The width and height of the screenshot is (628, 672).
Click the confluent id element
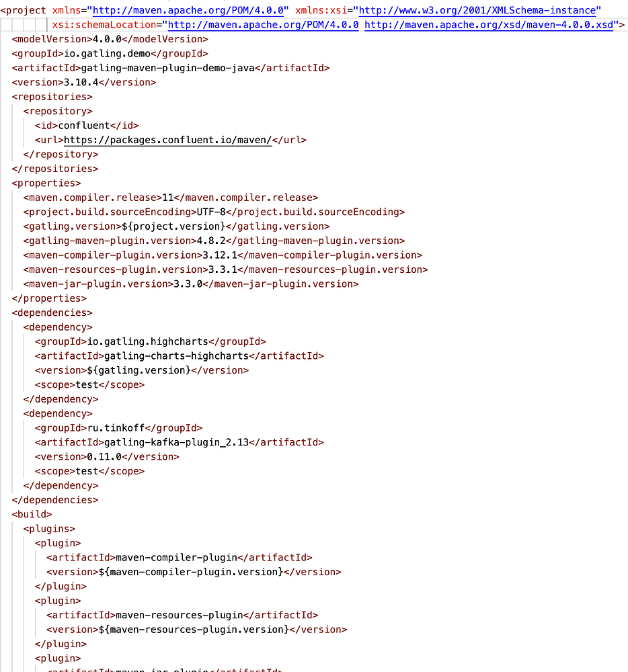click(x=87, y=126)
